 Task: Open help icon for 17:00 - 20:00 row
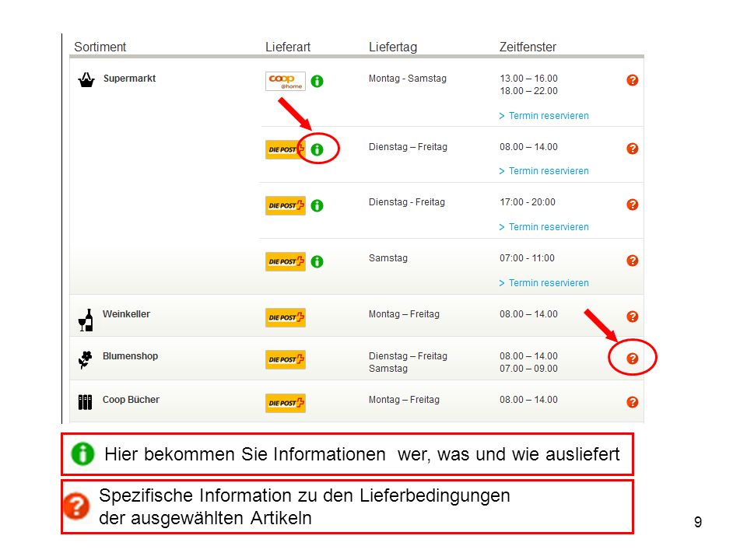(632, 205)
